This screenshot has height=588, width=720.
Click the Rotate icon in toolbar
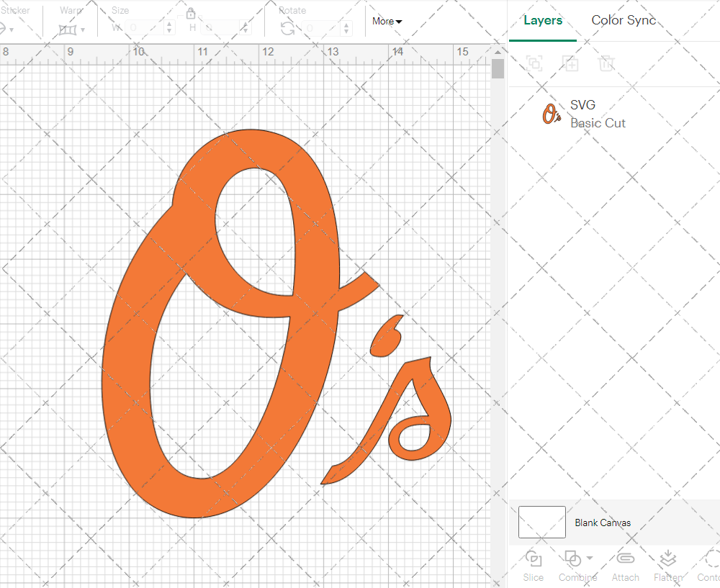tap(287, 28)
